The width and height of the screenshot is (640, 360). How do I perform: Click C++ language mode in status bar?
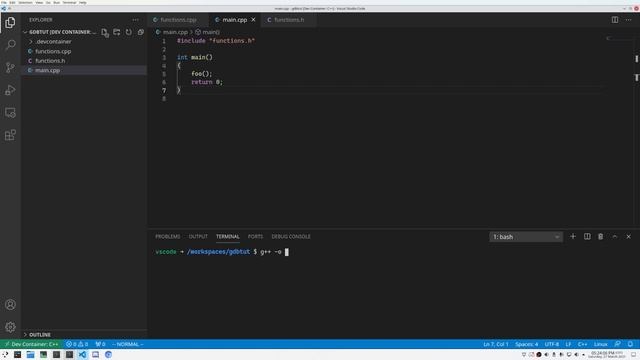click(582, 344)
